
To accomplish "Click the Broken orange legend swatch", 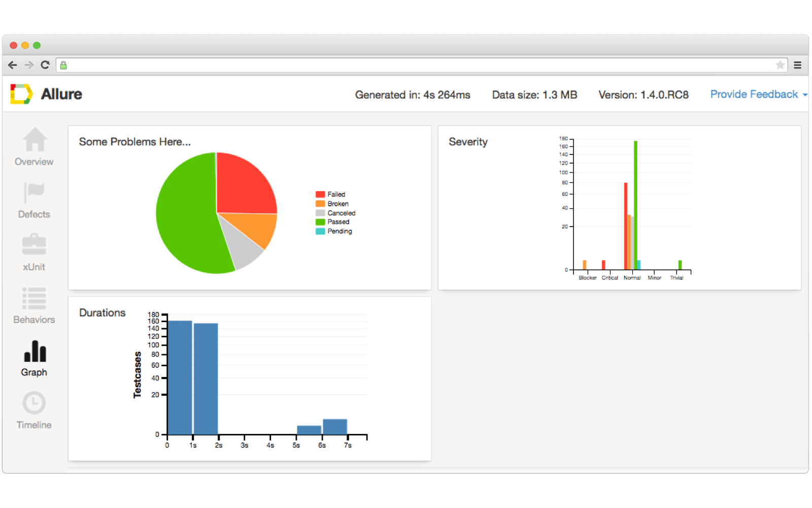I will [320, 204].
